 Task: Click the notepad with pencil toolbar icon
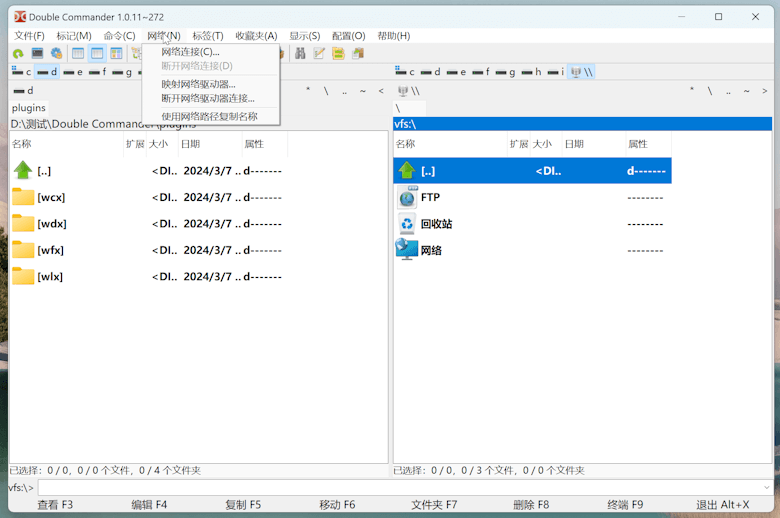[319, 53]
